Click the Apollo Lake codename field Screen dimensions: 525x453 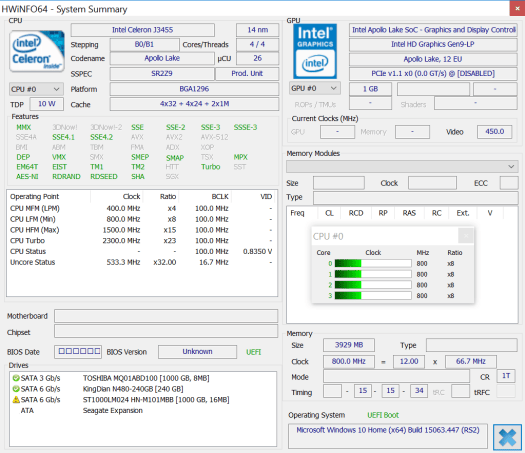pos(162,58)
